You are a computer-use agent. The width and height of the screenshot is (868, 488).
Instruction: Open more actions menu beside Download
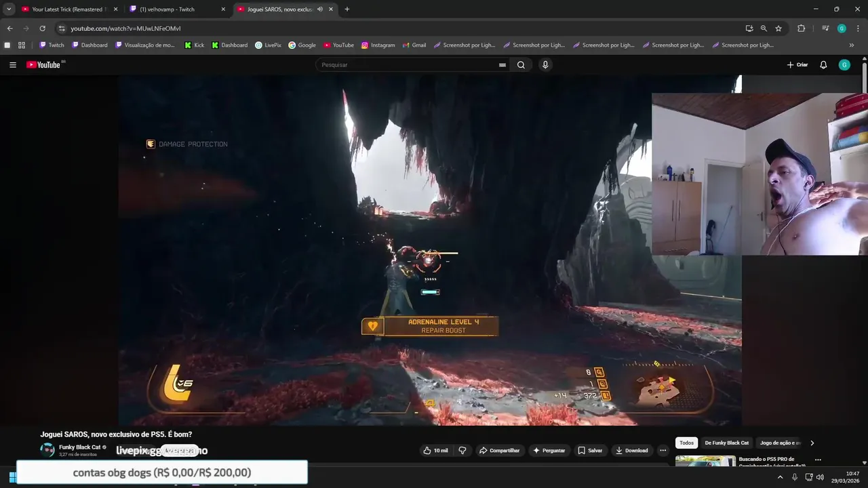(663, 451)
